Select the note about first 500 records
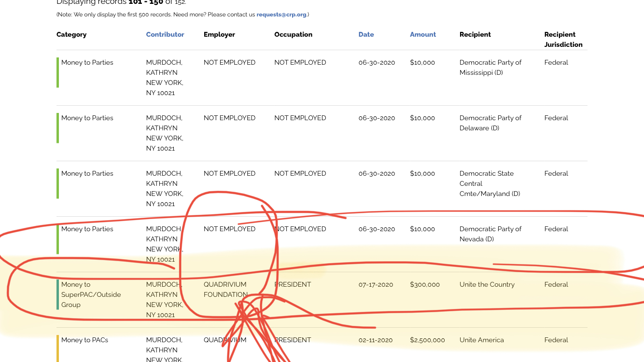The image size is (644, 362). 182,14
